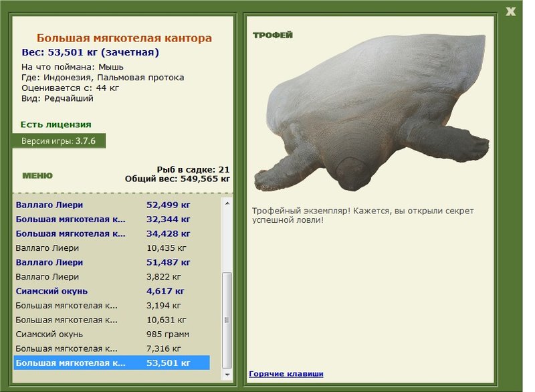
Task: Select Большая мягкотелая 3,194 кг row
Action: [112, 306]
